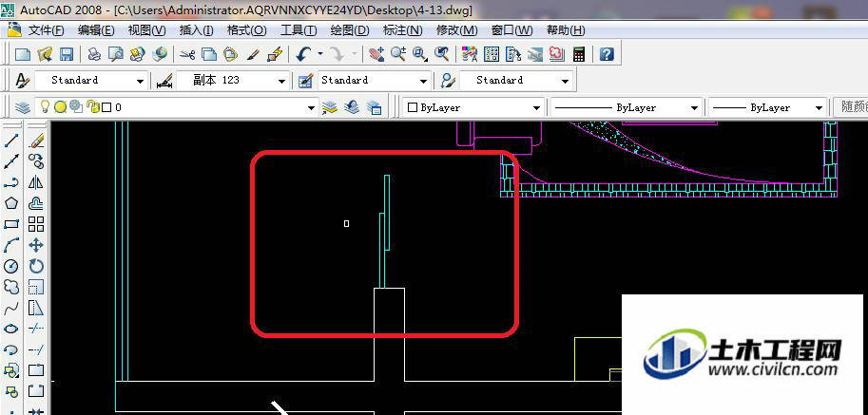Click the Zoom Previous icon

click(441, 54)
